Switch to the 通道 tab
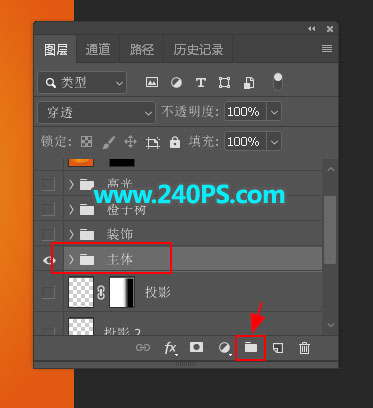Image resolution: width=373 pixels, height=408 pixels. 98,49
